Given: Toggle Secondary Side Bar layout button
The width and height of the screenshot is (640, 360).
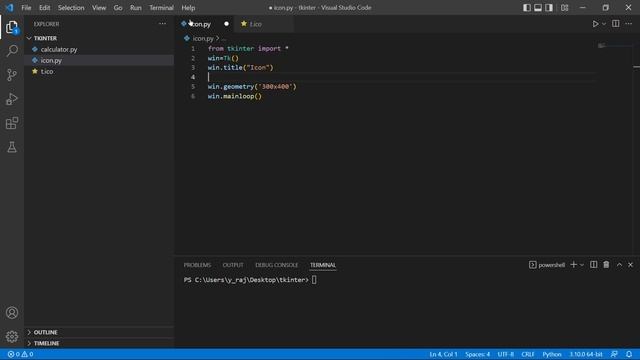Looking at the screenshot, I should [x=549, y=7].
